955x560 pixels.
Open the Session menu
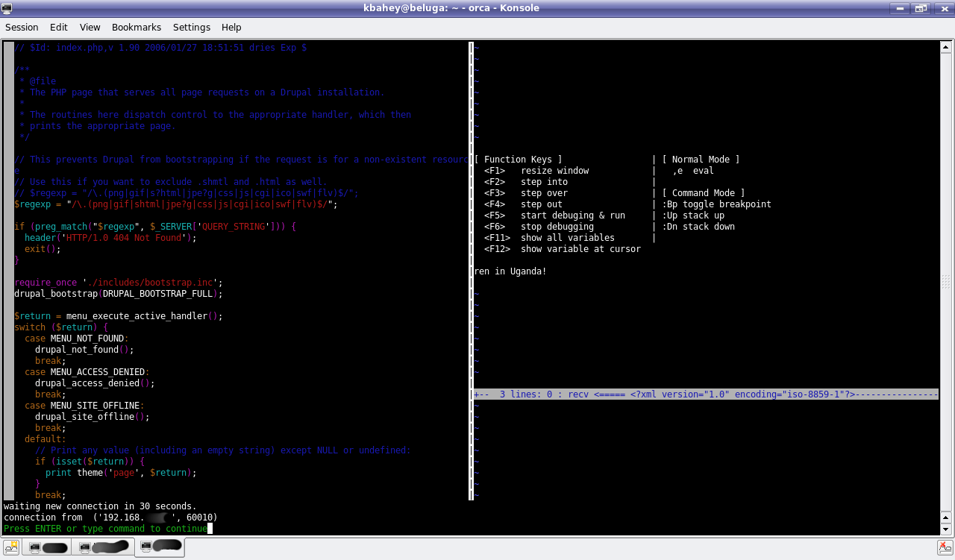click(22, 27)
